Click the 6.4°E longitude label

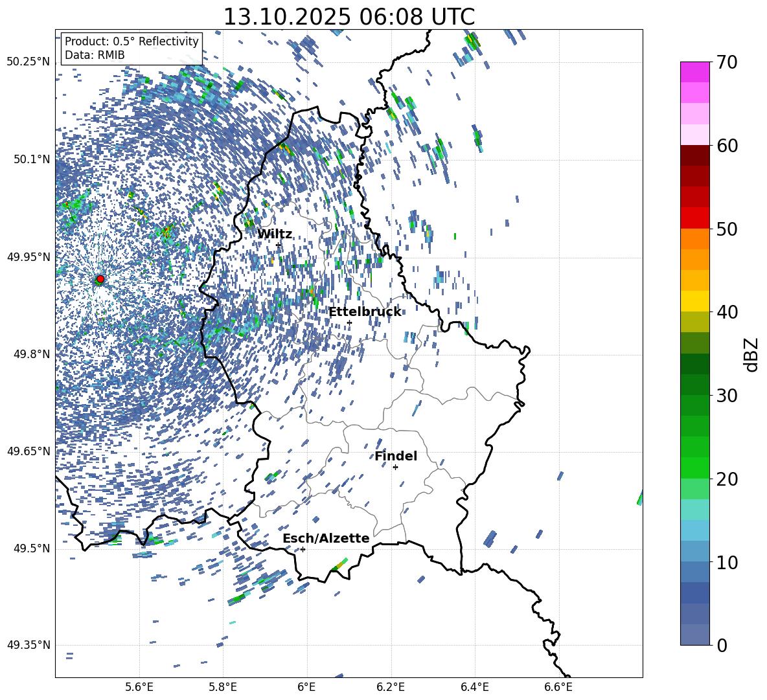(474, 687)
